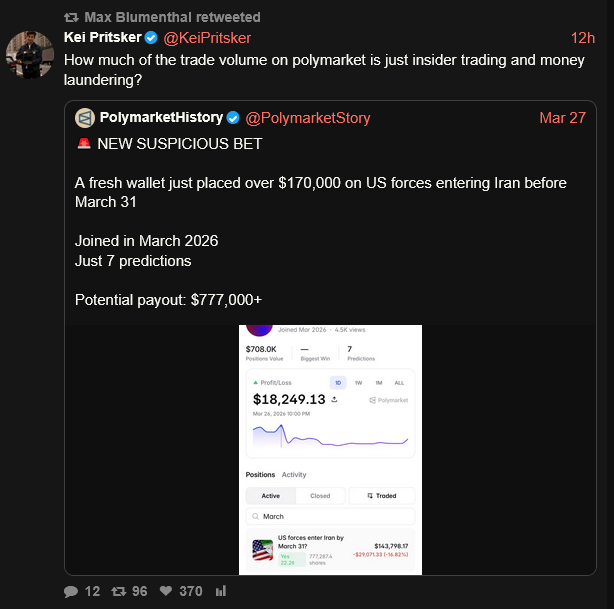
Task: Switch to the Activity tab
Action: [x=294, y=475]
